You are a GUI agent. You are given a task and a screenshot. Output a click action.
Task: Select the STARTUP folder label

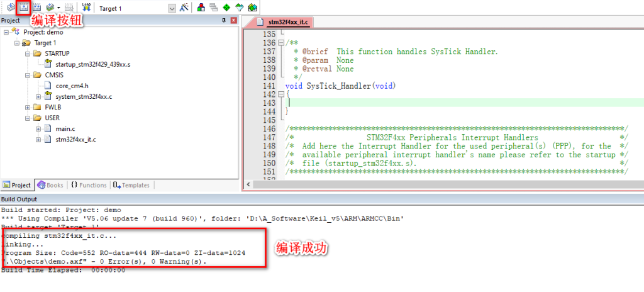[x=57, y=53]
